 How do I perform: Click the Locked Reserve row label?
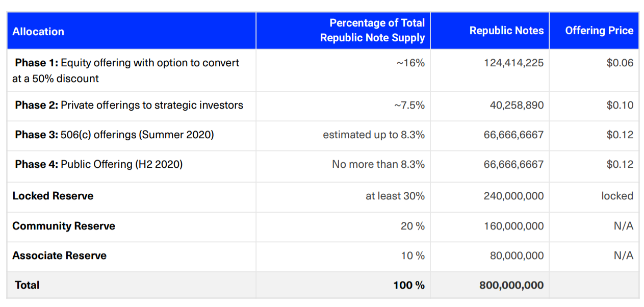(53, 196)
